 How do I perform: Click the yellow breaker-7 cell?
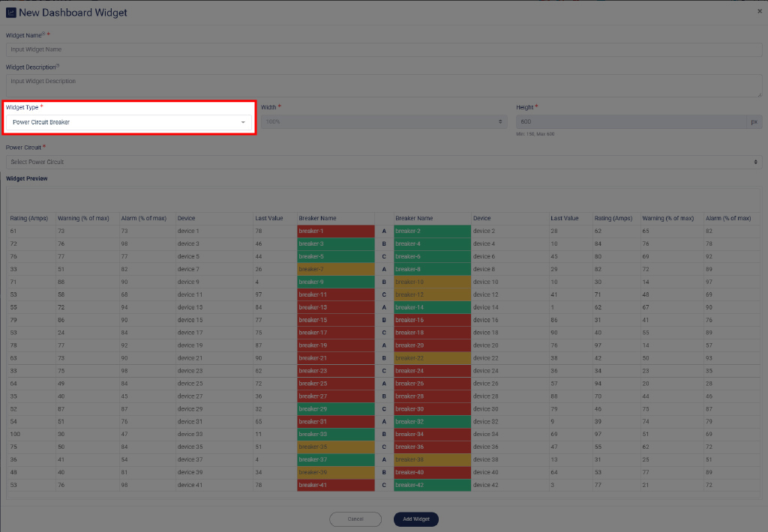(x=335, y=269)
